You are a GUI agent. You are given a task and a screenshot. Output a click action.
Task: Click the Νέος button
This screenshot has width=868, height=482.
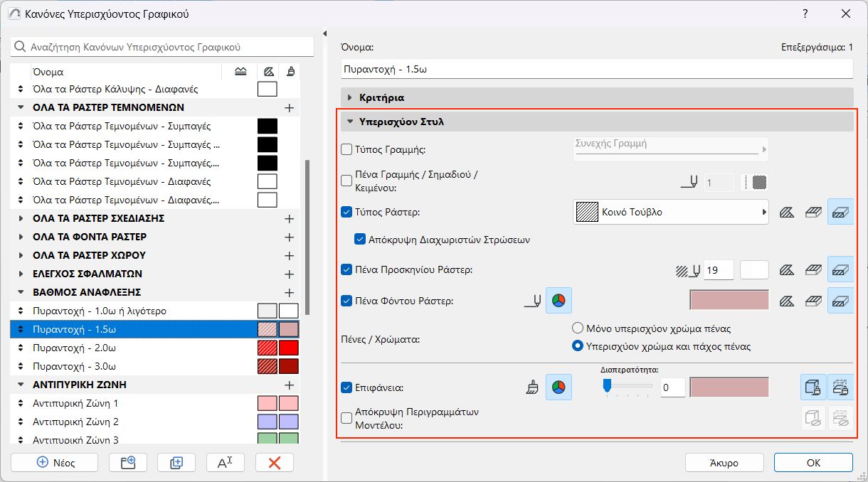[x=56, y=462]
